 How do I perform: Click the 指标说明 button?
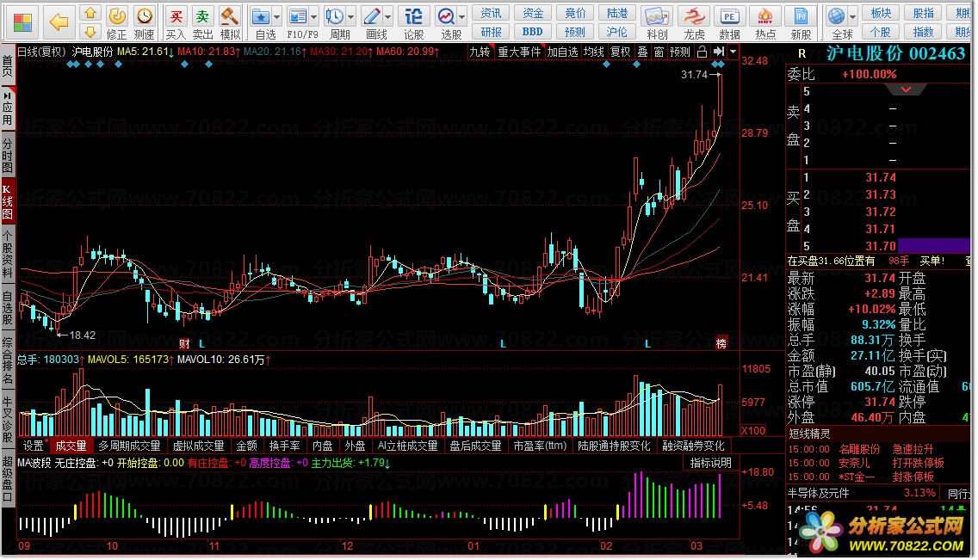point(710,463)
